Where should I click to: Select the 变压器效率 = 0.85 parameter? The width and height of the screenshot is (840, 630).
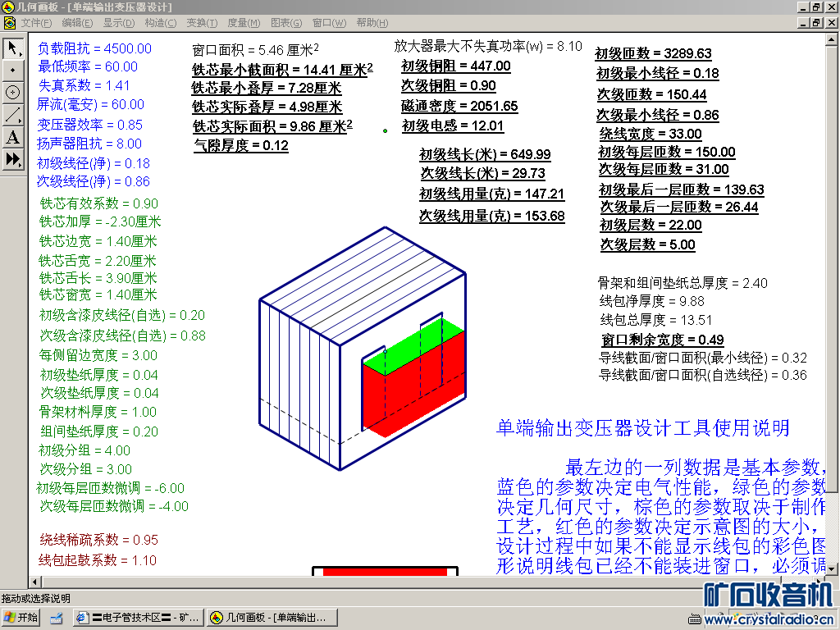tap(89, 125)
